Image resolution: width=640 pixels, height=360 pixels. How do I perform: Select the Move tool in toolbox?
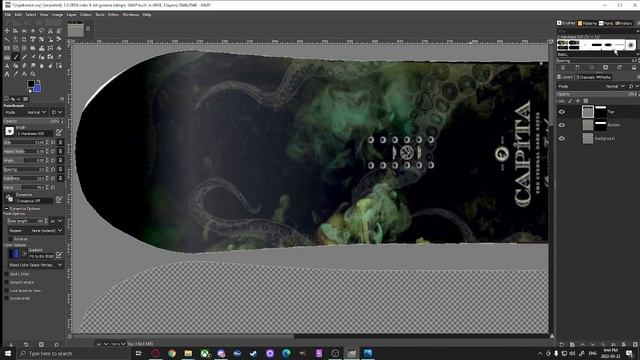click(x=7, y=31)
